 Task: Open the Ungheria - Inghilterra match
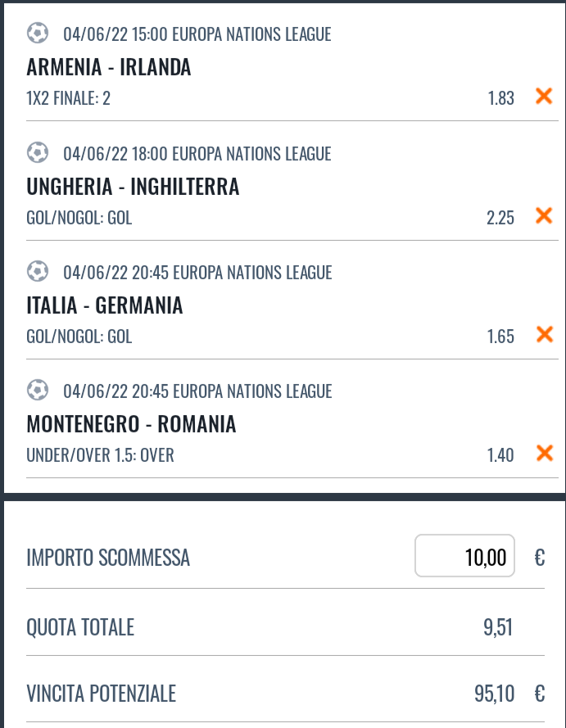click(133, 187)
